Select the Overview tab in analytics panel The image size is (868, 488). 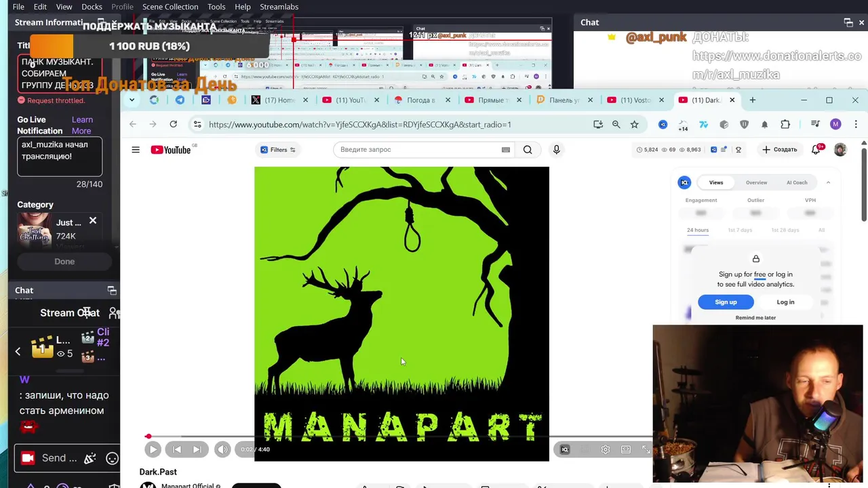click(757, 182)
